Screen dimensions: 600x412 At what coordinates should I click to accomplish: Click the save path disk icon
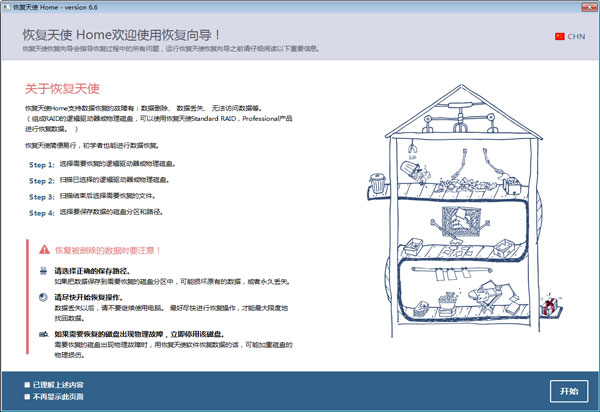click(43, 272)
